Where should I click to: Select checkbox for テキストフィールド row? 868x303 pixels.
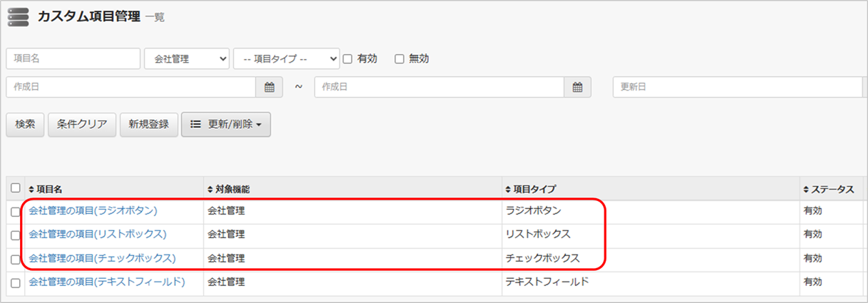[x=16, y=283]
